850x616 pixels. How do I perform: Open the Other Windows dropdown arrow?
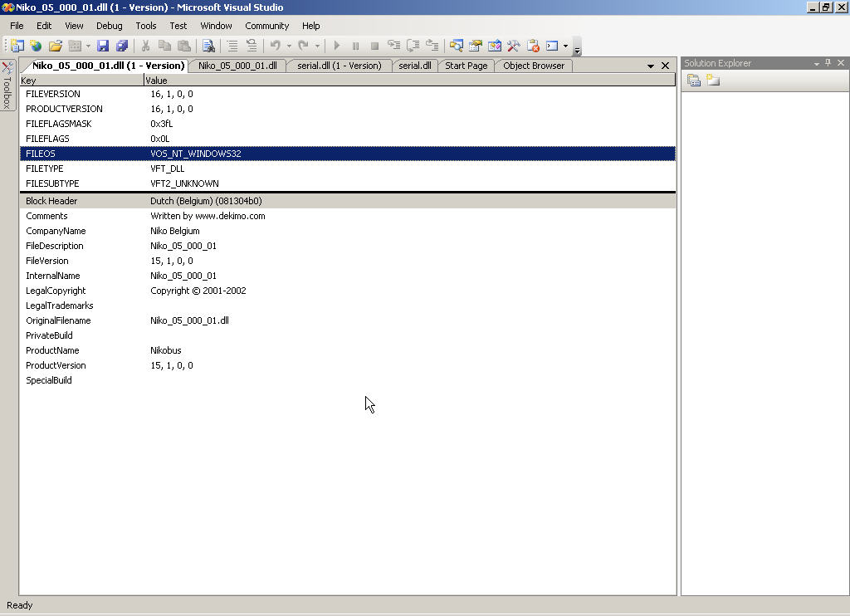(x=565, y=46)
